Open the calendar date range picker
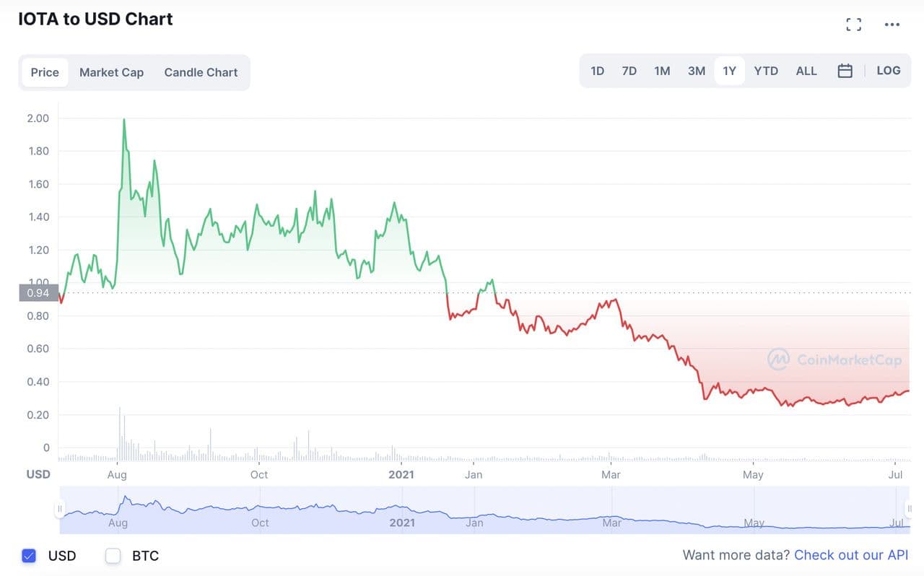Screen dimensions: 924x576 pos(845,71)
